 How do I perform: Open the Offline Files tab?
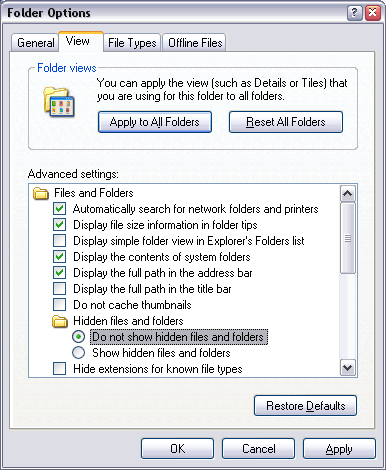(x=195, y=43)
